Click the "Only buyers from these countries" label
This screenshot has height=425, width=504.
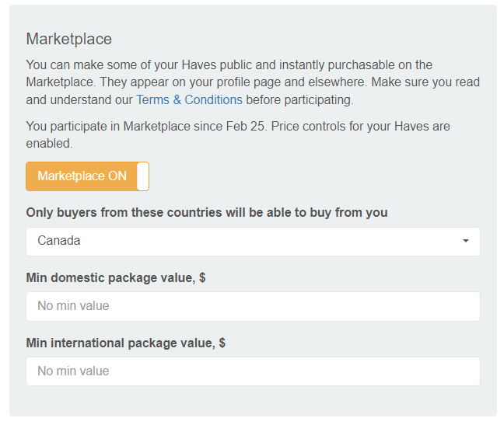[x=207, y=213]
